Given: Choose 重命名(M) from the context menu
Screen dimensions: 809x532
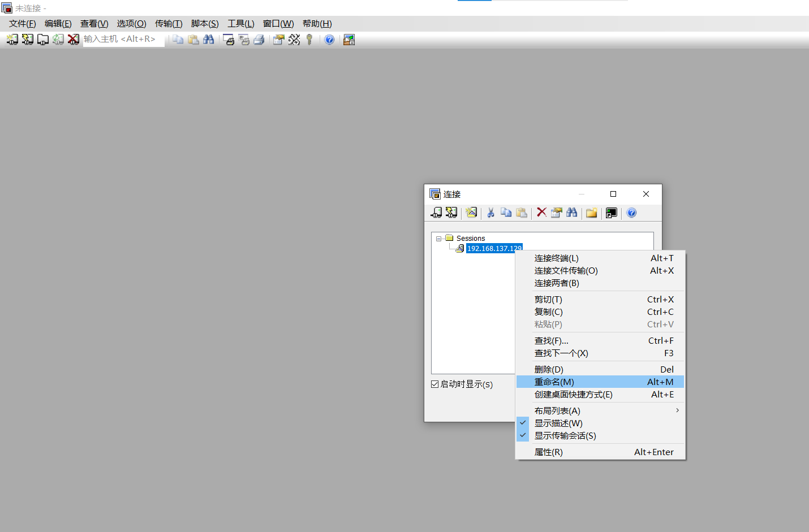Looking at the screenshot, I should coord(600,382).
